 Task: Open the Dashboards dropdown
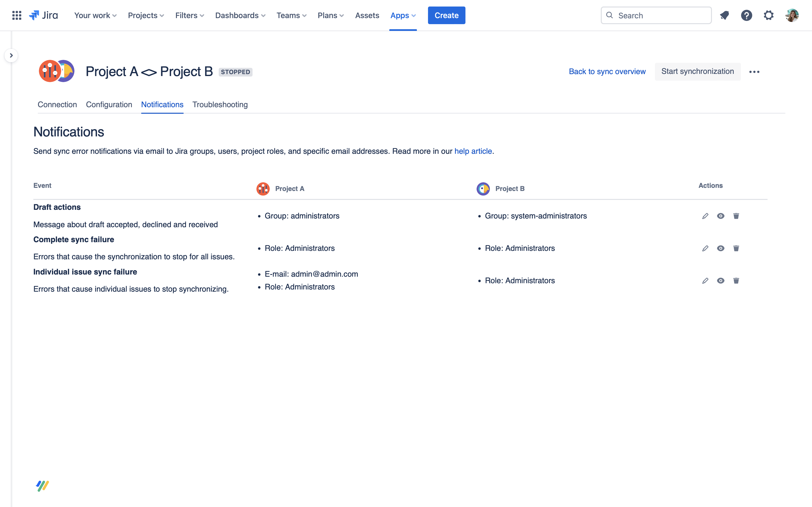click(x=240, y=15)
